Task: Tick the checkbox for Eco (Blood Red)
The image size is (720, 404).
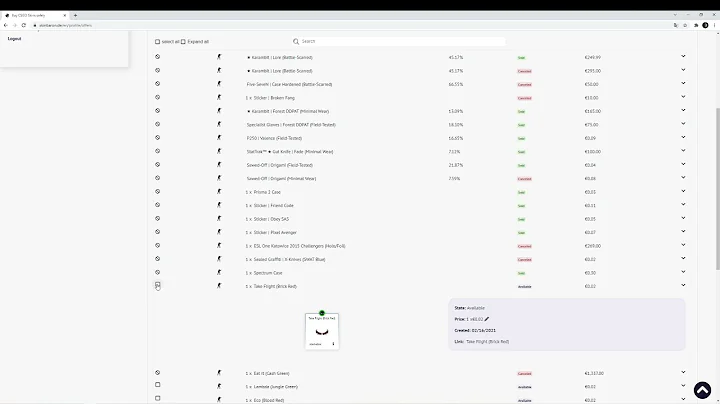Action: coord(158,398)
